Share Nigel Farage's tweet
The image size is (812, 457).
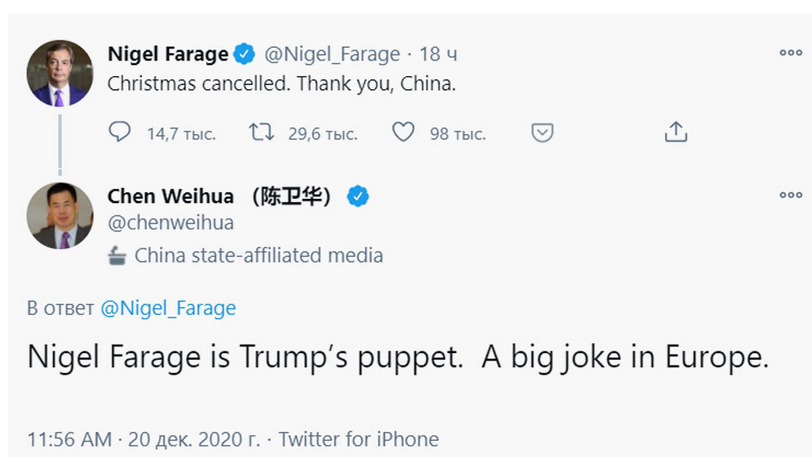[676, 132]
